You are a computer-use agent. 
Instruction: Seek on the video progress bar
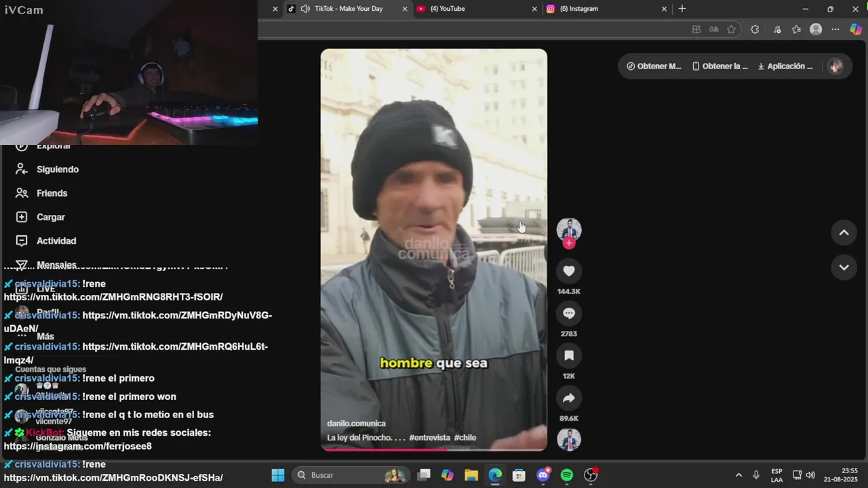[x=434, y=449]
